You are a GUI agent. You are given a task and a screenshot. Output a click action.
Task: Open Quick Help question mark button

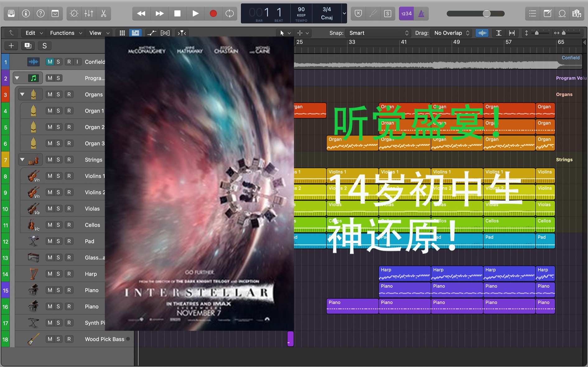[x=40, y=13]
